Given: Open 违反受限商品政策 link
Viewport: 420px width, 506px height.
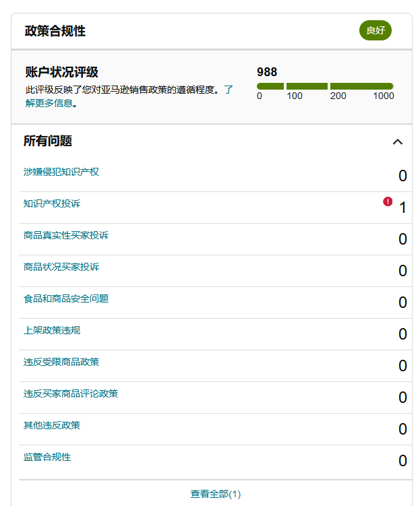Looking at the screenshot, I should coord(61,362).
